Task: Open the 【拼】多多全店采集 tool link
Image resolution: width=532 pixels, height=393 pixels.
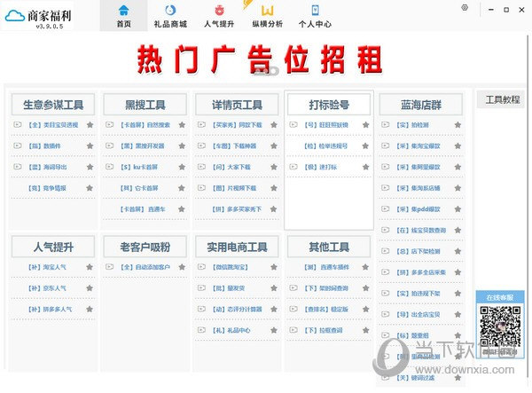Action: click(420, 272)
